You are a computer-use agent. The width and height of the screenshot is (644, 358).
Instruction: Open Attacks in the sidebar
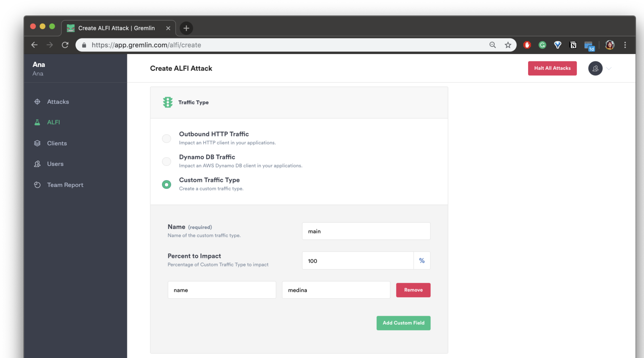[58, 102]
